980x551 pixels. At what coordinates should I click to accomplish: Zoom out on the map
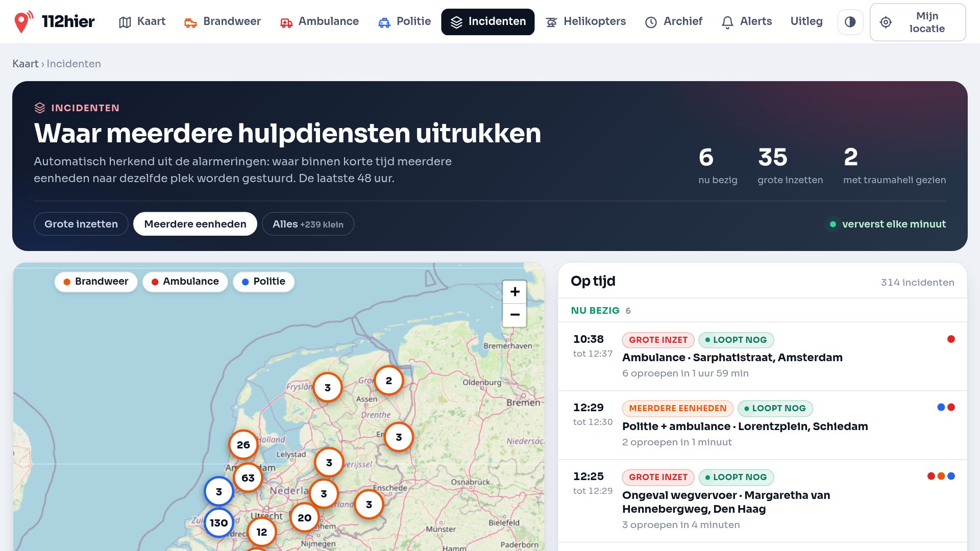tap(514, 315)
